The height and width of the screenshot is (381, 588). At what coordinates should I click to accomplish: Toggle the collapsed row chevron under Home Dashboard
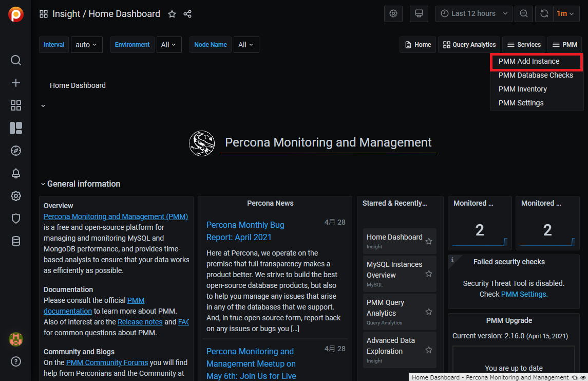click(43, 106)
